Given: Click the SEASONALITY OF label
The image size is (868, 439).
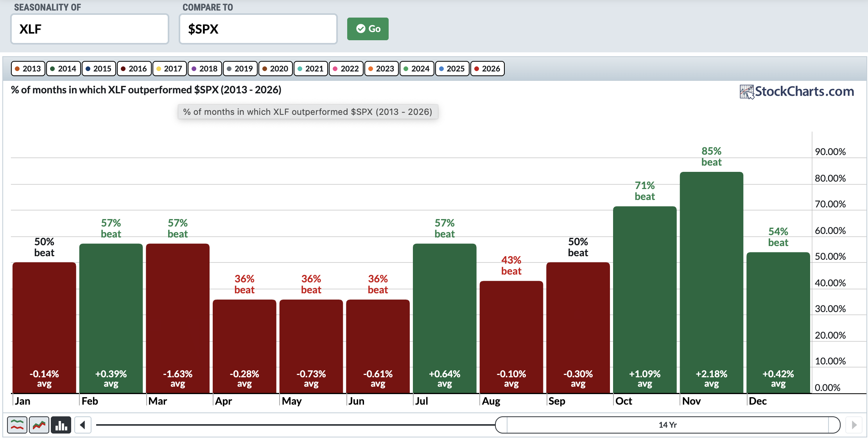Looking at the screenshot, I should [48, 7].
